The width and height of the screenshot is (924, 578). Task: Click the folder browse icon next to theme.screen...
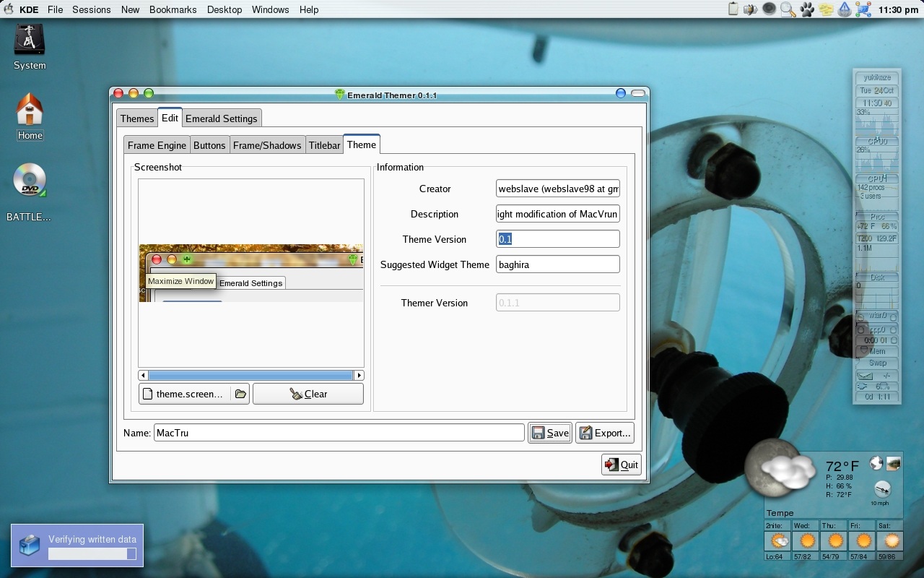point(240,394)
